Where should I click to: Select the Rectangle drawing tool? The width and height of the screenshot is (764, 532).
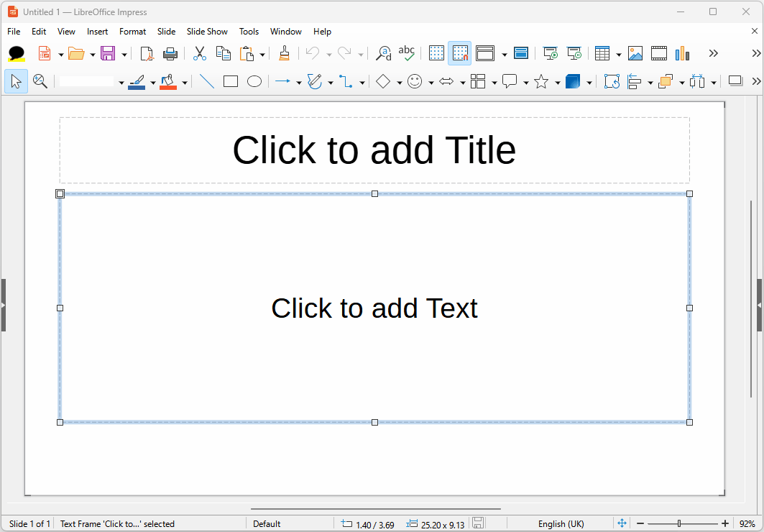coord(231,81)
